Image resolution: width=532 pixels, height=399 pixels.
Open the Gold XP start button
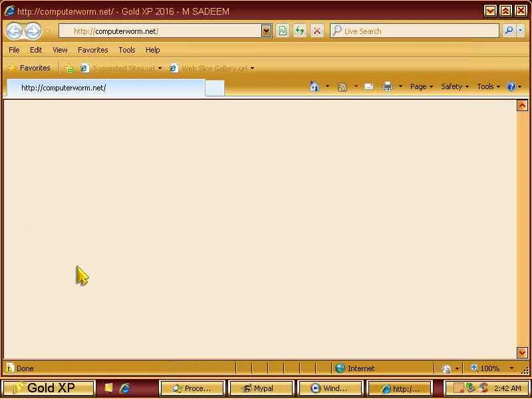tap(48, 388)
